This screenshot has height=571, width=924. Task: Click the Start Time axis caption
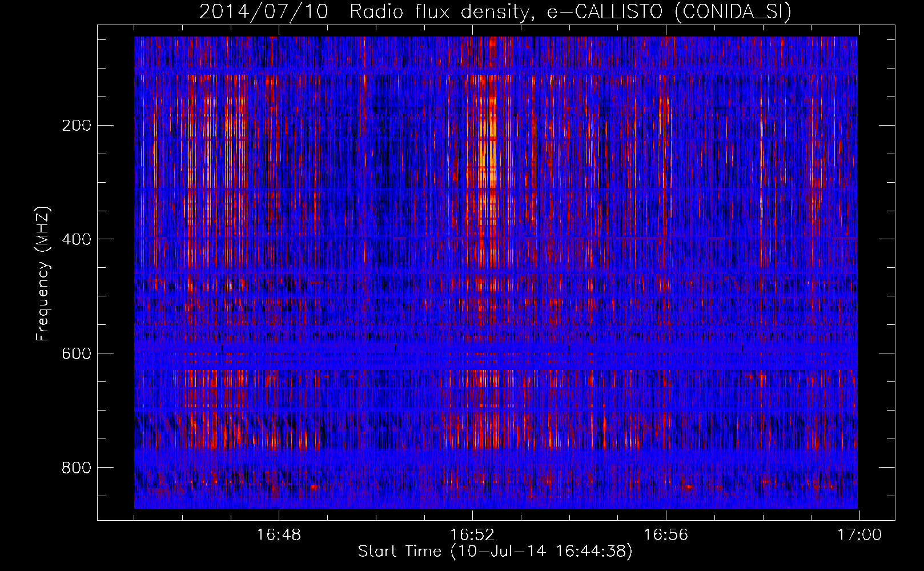[495, 552]
